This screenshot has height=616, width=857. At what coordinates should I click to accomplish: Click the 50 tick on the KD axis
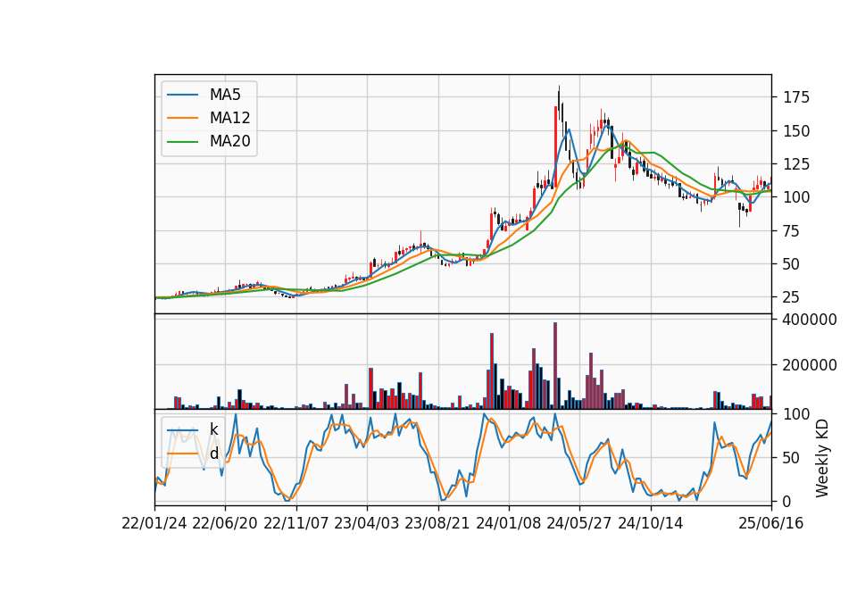[792, 458]
